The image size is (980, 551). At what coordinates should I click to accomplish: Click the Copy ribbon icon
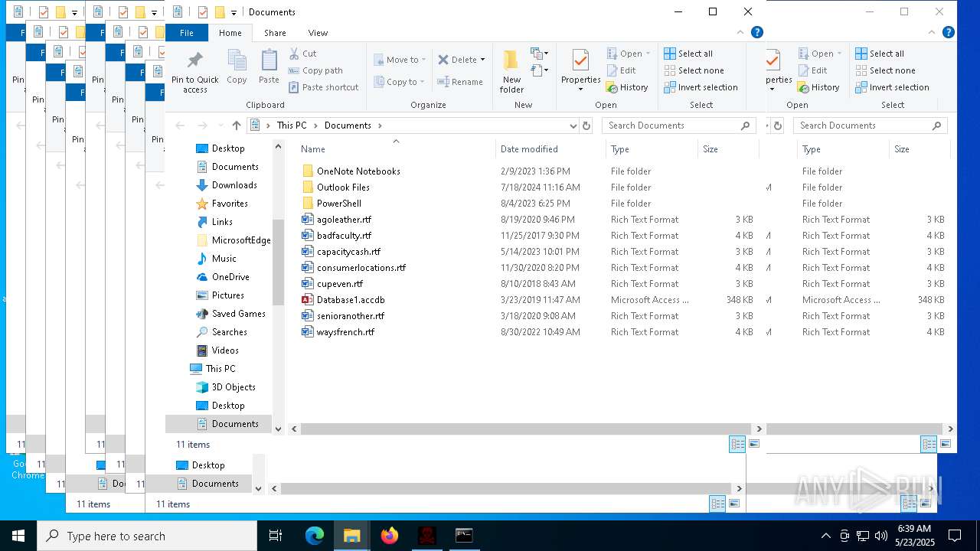pos(237,60)
